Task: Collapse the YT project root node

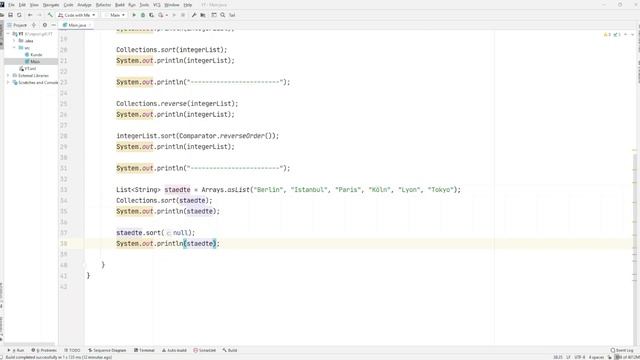Action: pos(8,34)
